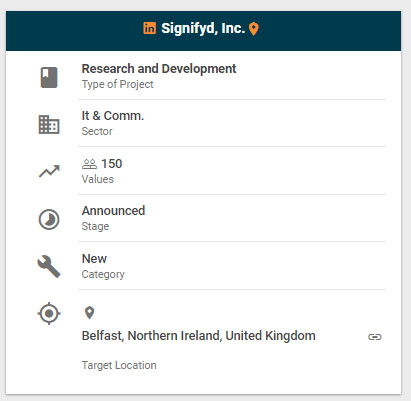411x401 pixels.
Task: Click the crosshair target location icon
Action: click(x=49, y=313)
